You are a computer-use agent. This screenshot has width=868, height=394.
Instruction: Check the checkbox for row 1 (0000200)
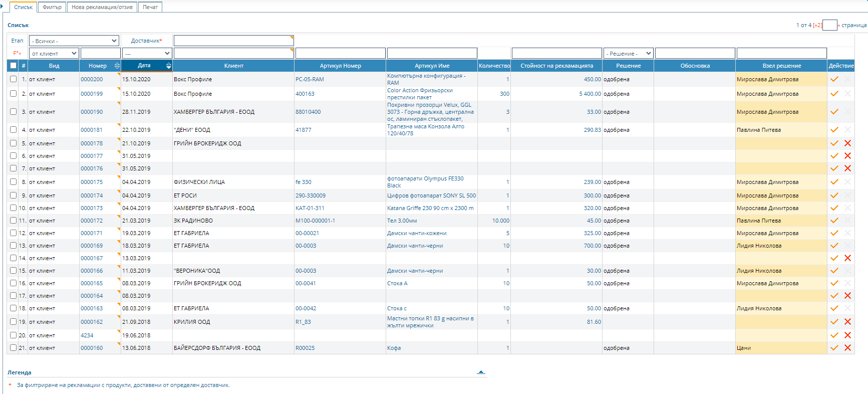[14, 79]
